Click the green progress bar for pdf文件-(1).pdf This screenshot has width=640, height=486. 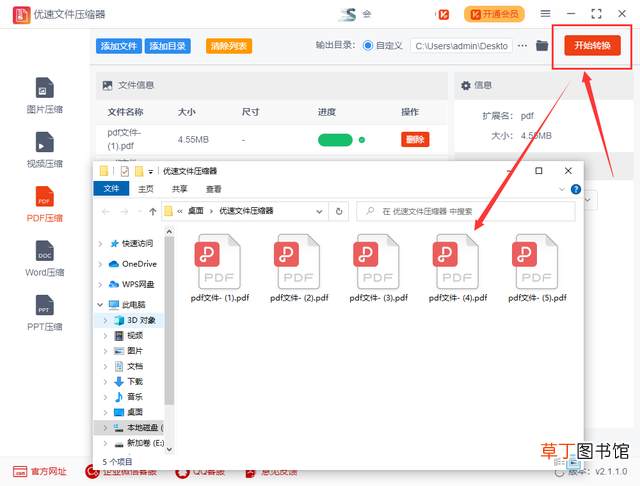[335, 140]
